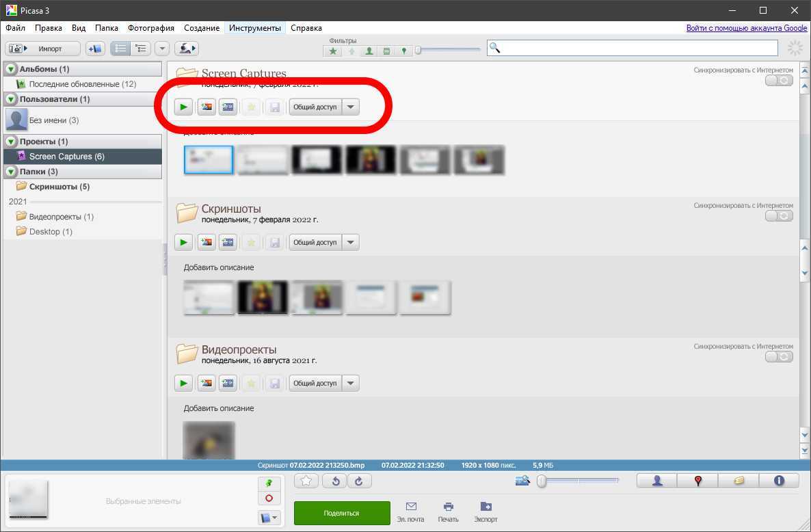Collapse the Альбомы section
The height and width of the screenshot is (532, 811).
[x=11, y=69]
